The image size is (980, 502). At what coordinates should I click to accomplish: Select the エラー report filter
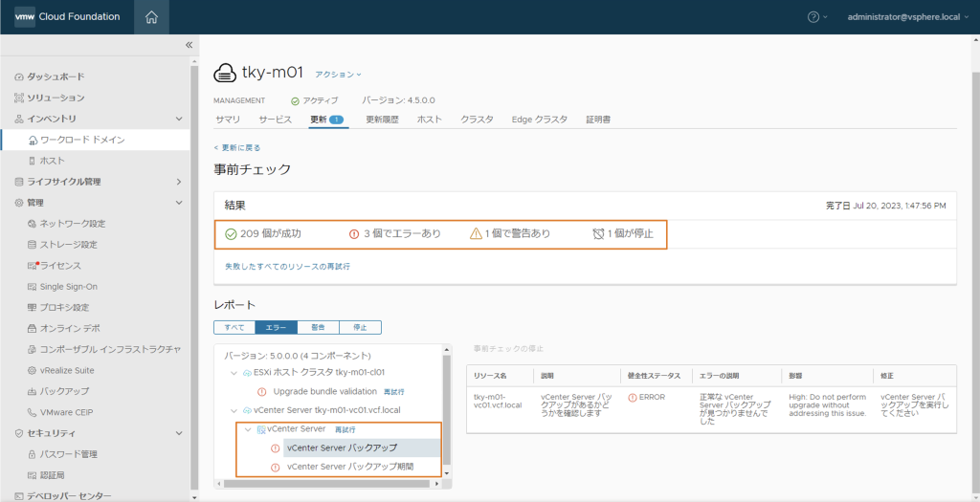277,327
